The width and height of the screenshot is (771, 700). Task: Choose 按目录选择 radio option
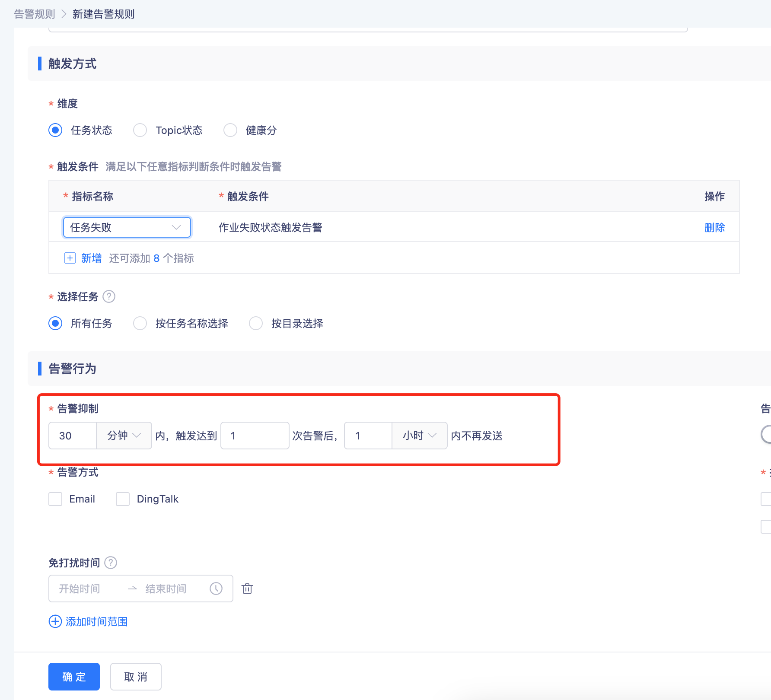pos(256,323)
